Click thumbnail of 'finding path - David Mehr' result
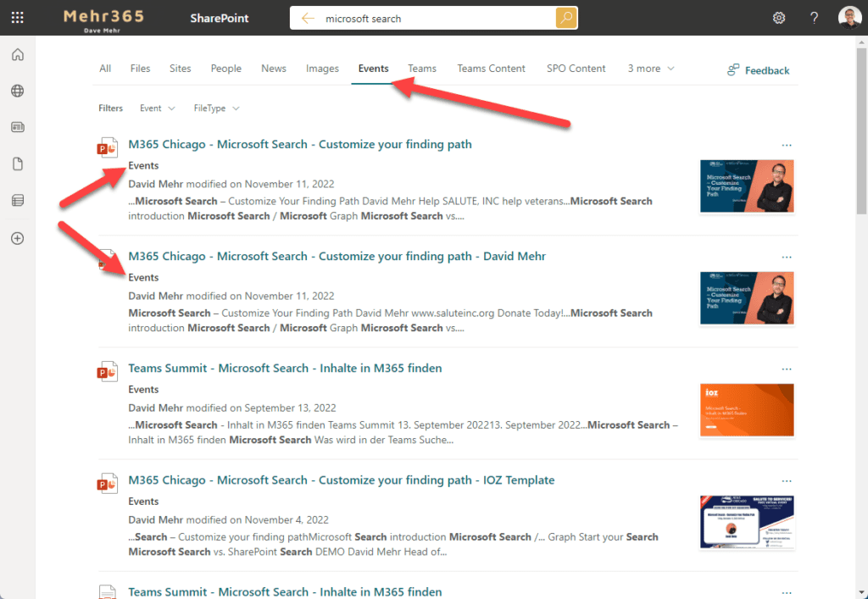The image size is (868, 599). (x=747, y=298)
